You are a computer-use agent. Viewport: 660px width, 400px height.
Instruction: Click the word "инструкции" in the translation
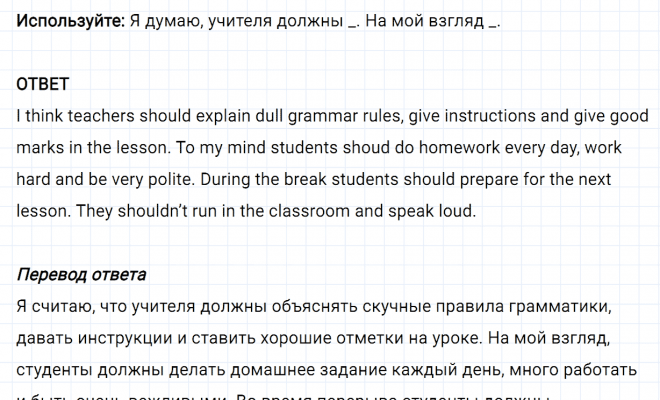pos(133,338)
